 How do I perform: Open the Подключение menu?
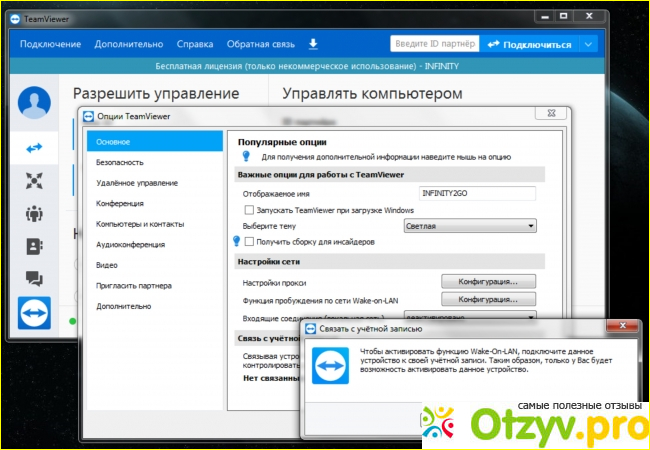(50, 44)
